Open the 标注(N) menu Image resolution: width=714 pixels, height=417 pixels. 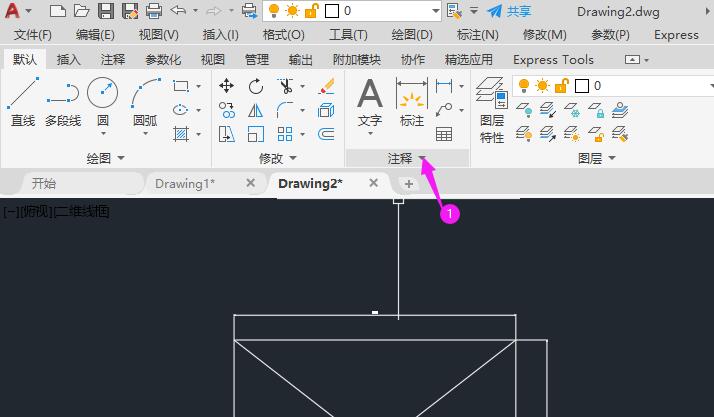(477, 35)
